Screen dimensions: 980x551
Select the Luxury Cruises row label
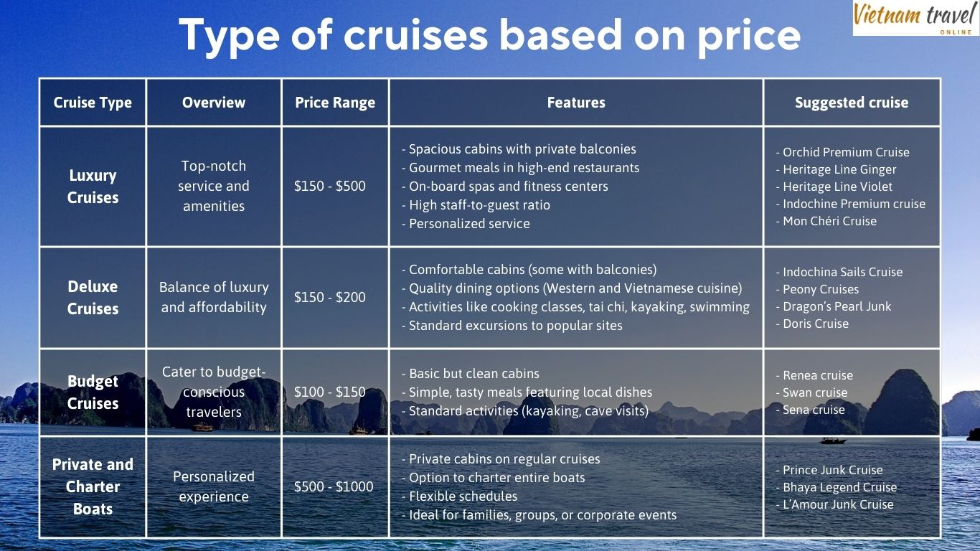click(93, 187)
